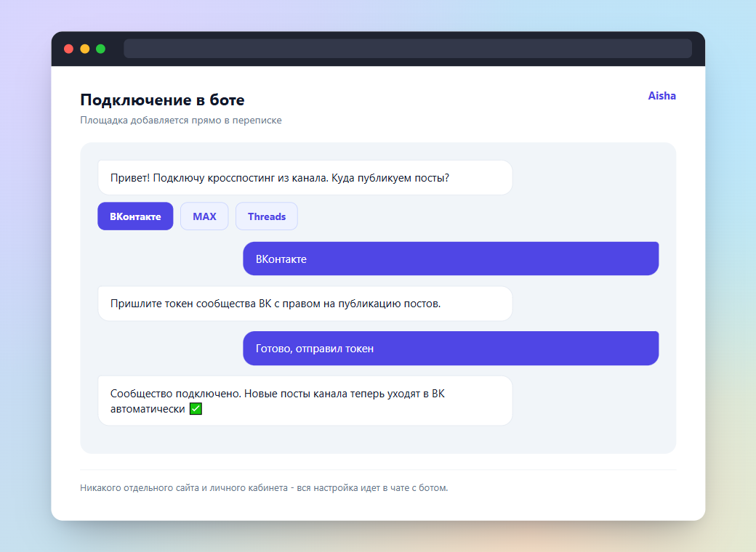This screenshot has width=756, height=552.
Task: Click the footer note 'Никакого отдельного сайта'
Action: pyautogui.click(x=264, y=487)
